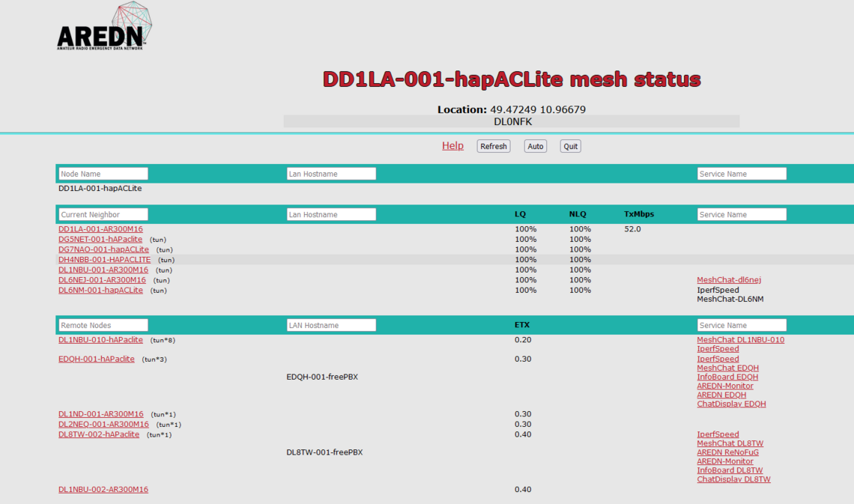Open ChatDisplay EDQH service
Screen dimensions: 854x504
(x=731, y=404)
